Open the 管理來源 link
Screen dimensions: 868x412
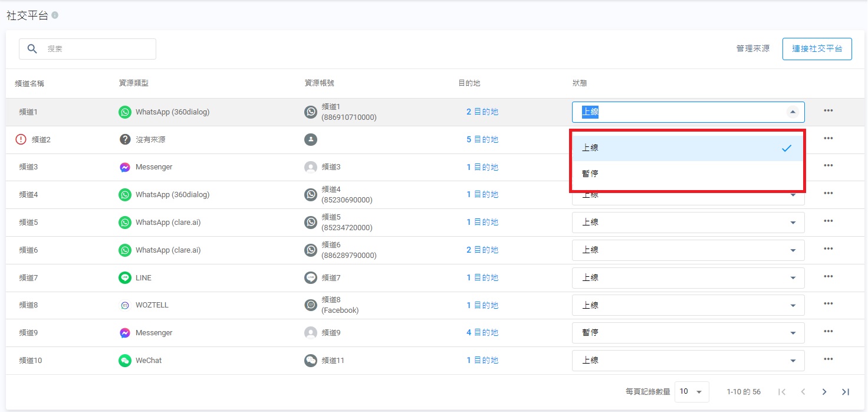752,49
